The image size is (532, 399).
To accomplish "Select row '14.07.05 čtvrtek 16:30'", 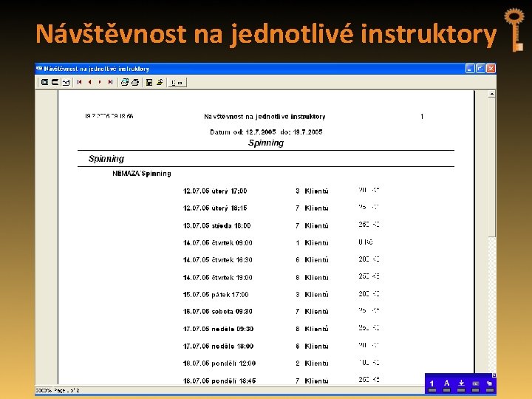I will click(281, 260).
